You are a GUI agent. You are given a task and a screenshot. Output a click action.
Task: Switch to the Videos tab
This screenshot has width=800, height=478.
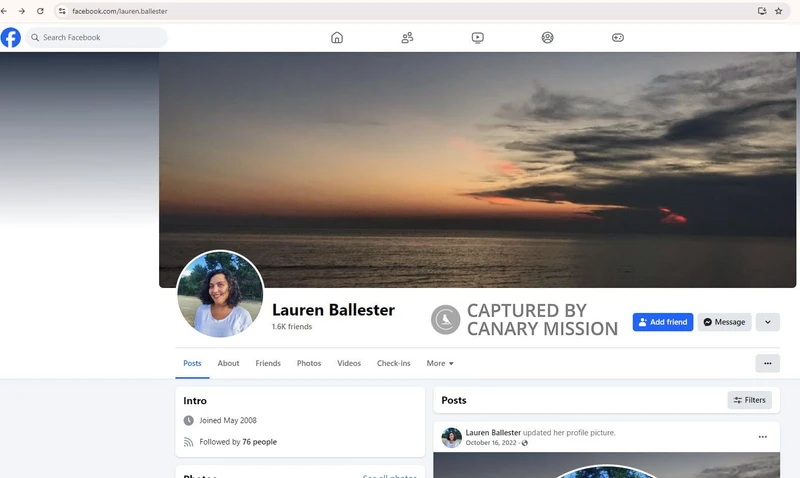coord(349,363)
